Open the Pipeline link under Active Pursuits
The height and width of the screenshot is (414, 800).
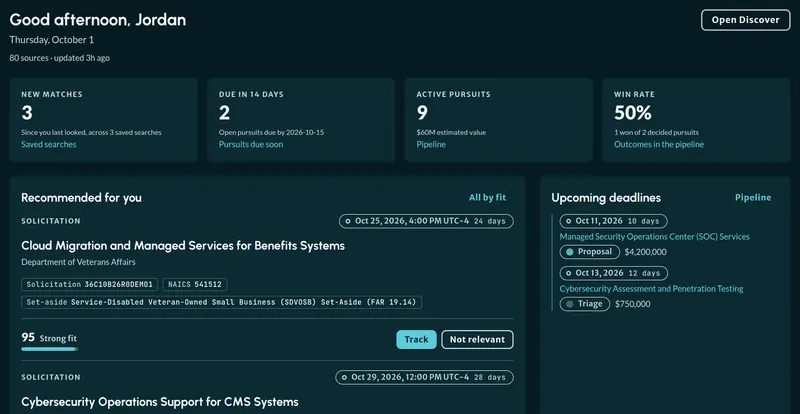431,144
